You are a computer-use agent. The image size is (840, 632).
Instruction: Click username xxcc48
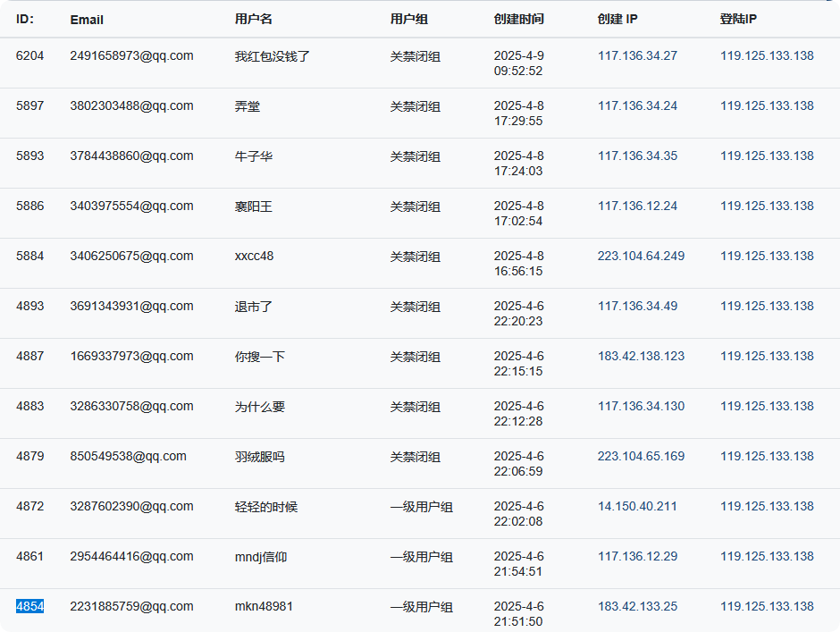(x=254, y=256)
